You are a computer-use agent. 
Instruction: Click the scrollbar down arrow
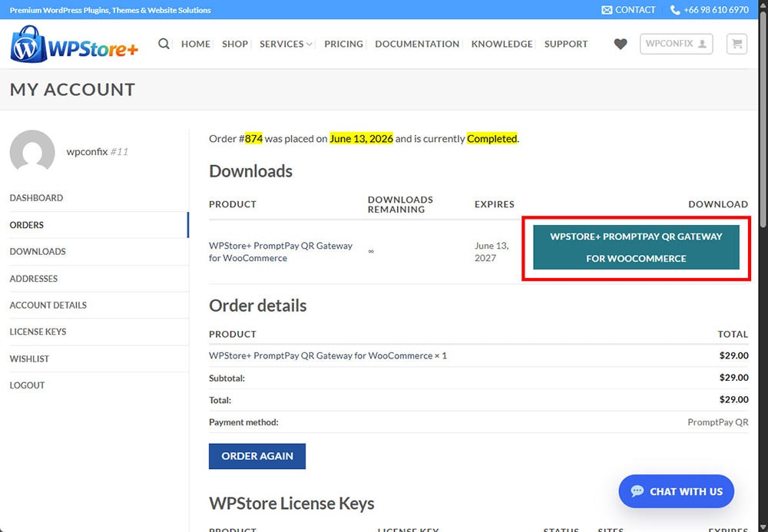(763, 527)
